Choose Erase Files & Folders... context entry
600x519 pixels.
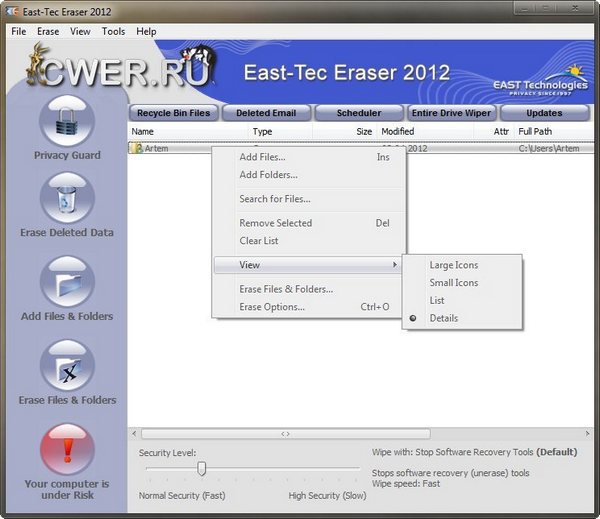(x=308, y=289)
